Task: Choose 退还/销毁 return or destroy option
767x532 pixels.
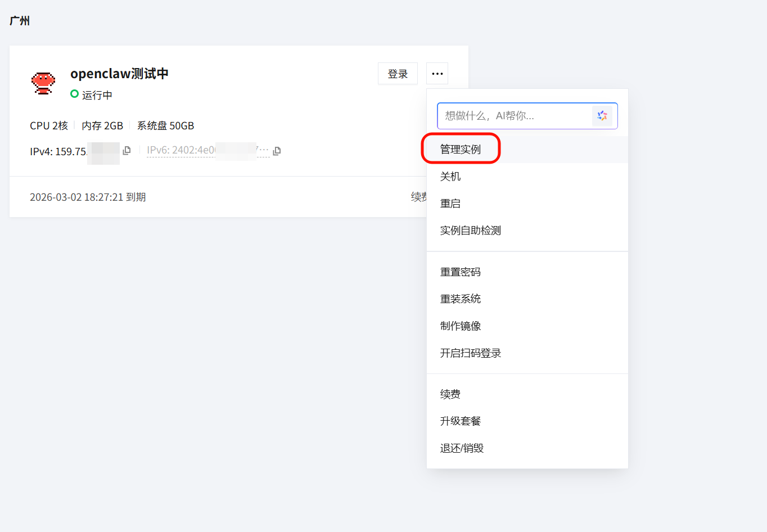Action: tap(527, 448)
